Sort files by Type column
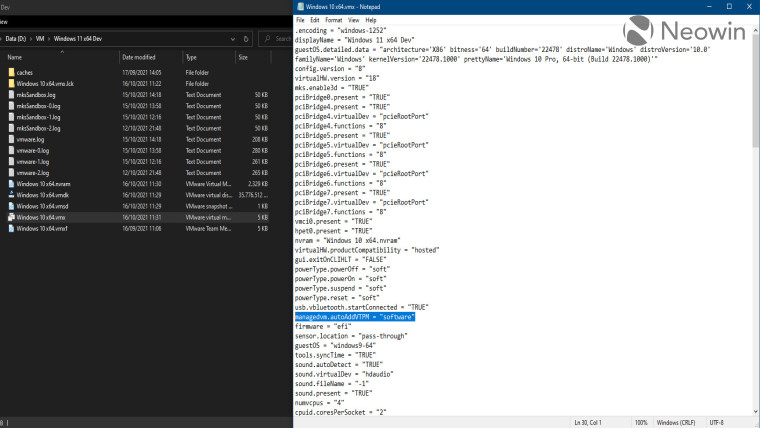 tap(191, 57)
